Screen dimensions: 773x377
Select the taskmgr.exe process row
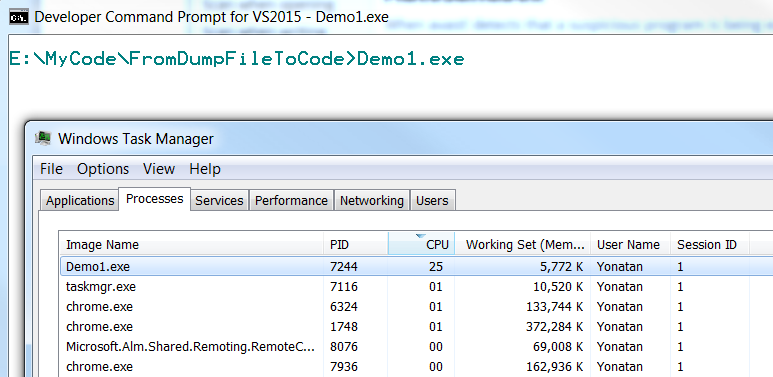(417, 287)
